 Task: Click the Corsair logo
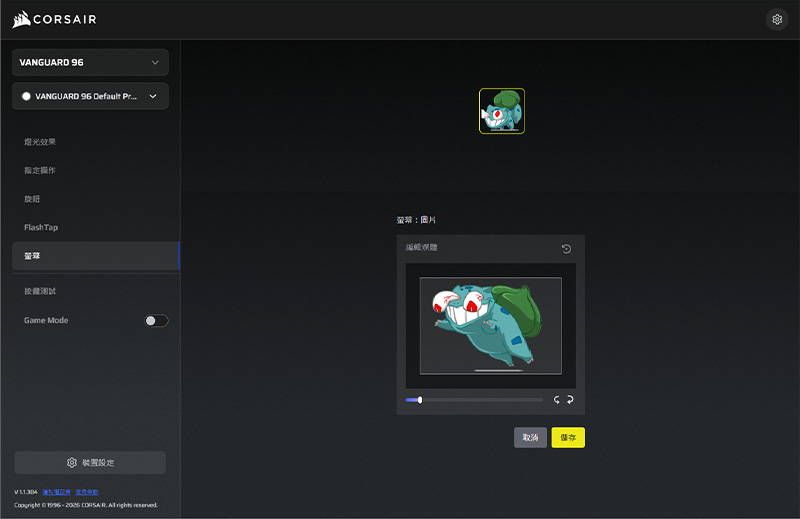pyautogui.click(x=55, y=19)
